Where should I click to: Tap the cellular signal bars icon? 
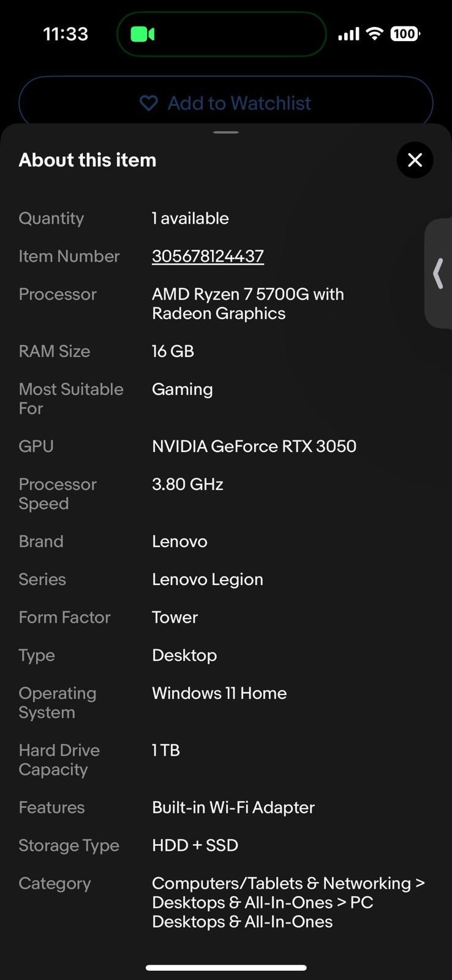(x=348, y=34)
